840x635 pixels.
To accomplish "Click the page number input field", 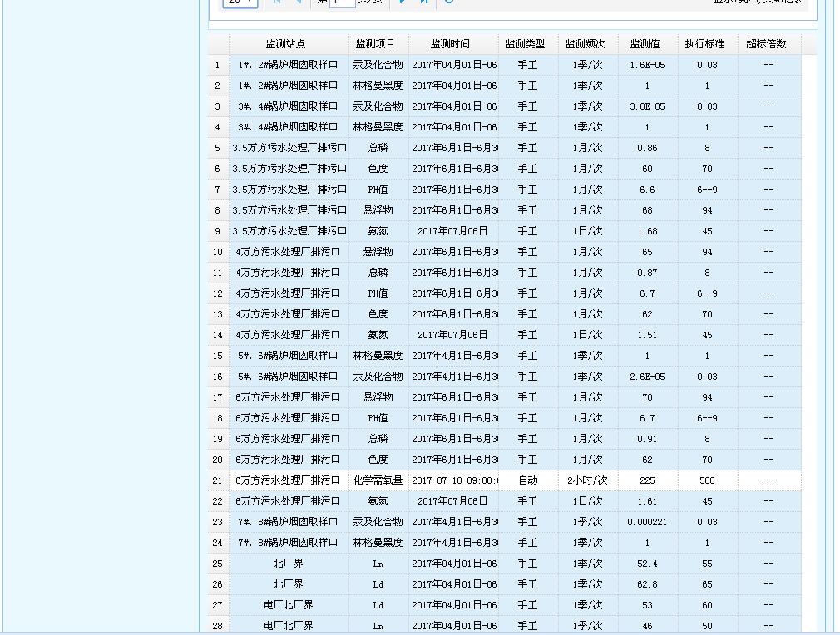I will click(x=342, y=2).
